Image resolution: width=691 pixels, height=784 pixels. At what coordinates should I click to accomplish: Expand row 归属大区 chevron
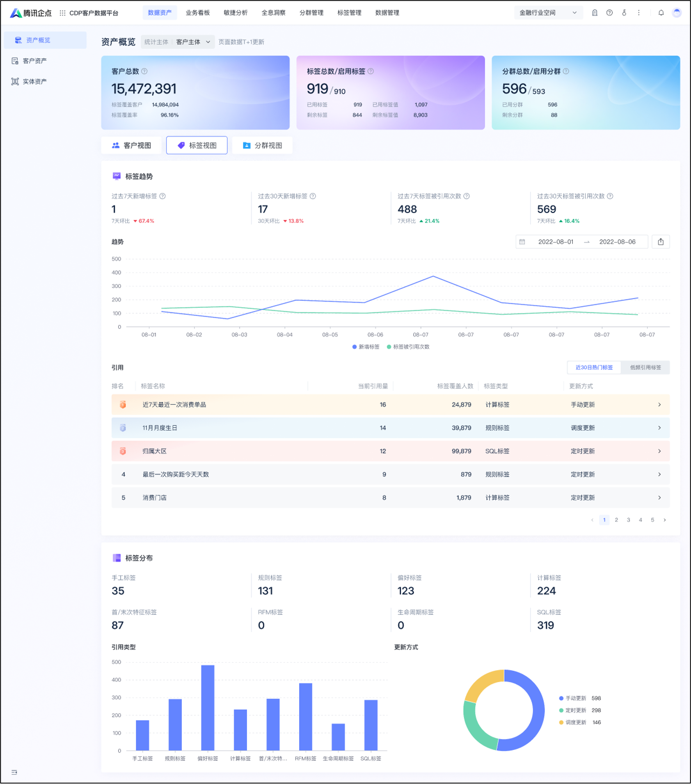(659, 451)
